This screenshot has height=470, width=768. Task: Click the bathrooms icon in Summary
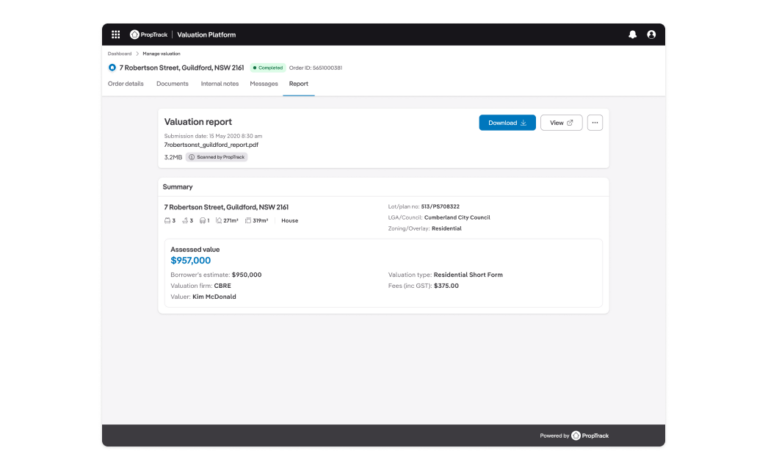point(187,220)
